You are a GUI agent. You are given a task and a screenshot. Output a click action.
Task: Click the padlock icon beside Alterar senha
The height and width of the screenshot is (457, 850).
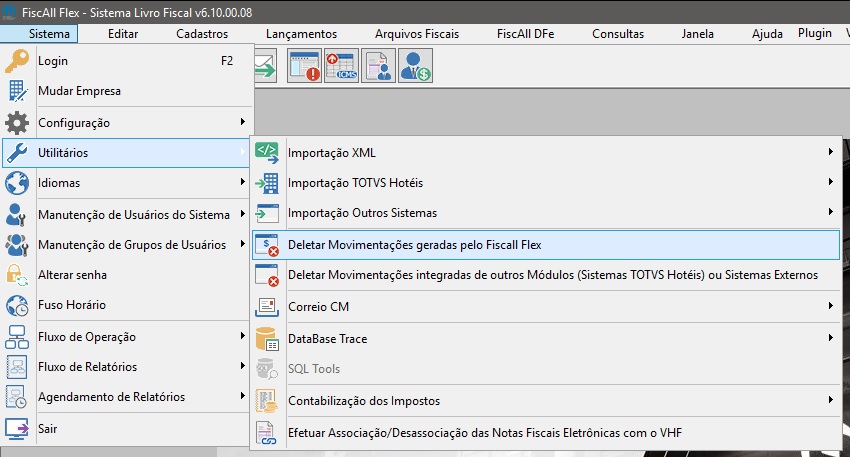(x=16, y=275)
